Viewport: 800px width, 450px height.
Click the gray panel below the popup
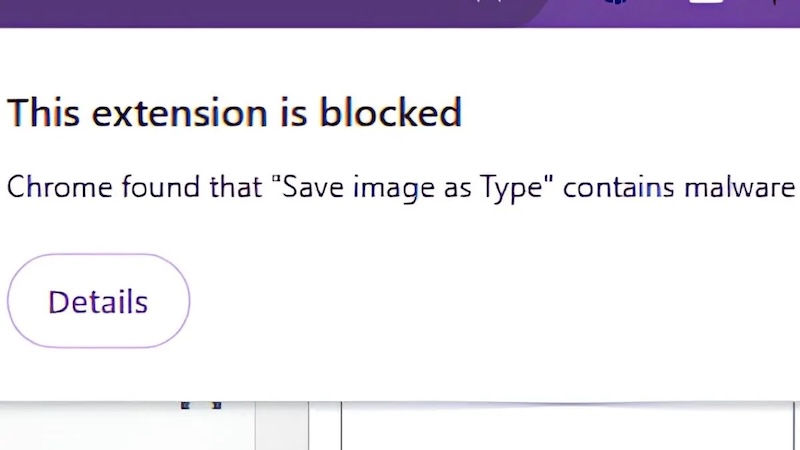(282, 428)
